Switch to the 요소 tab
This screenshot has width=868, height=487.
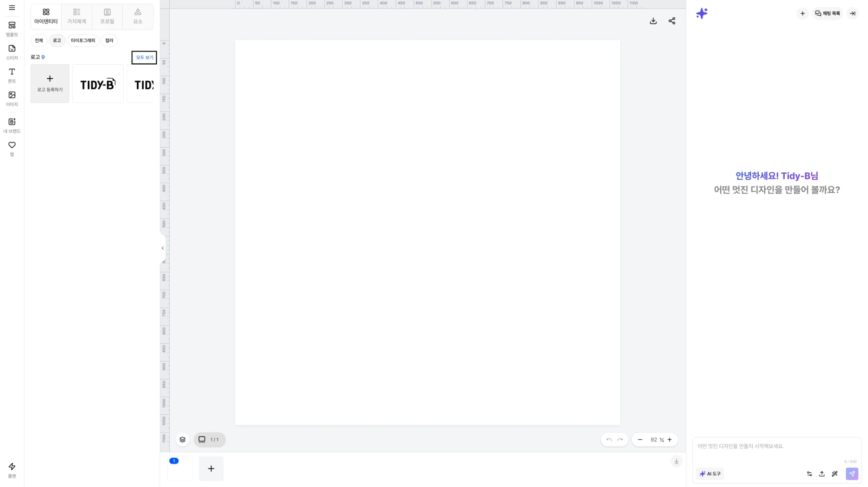(x=138, y=16)
